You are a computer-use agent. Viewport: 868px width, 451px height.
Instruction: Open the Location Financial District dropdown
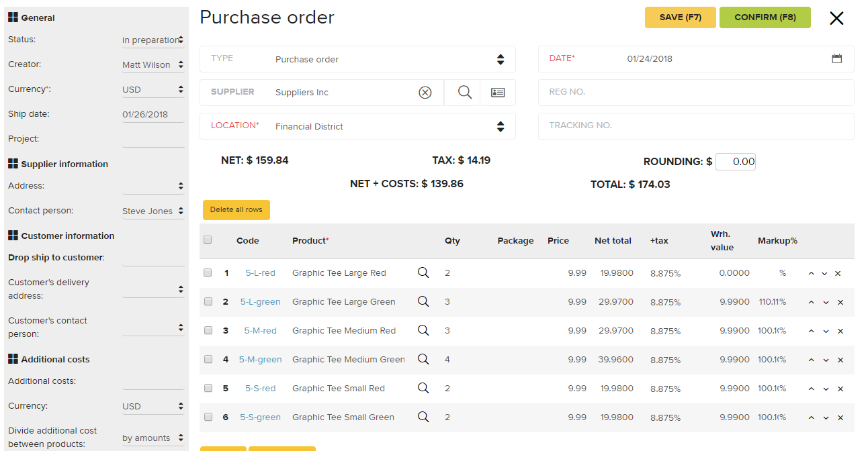[x=357, y=126]
